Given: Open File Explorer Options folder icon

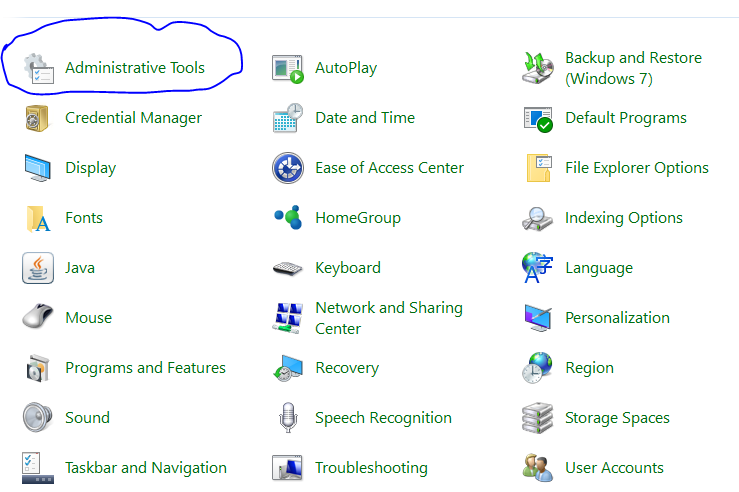Looking at the screenshot, I should coord(539,168).
